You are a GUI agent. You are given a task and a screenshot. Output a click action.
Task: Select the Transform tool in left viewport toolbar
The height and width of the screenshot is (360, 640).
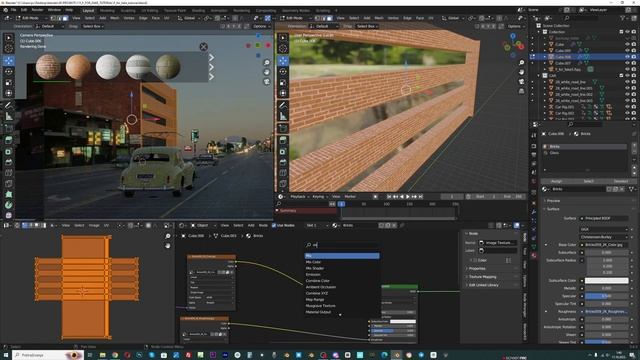coord(9,93)
